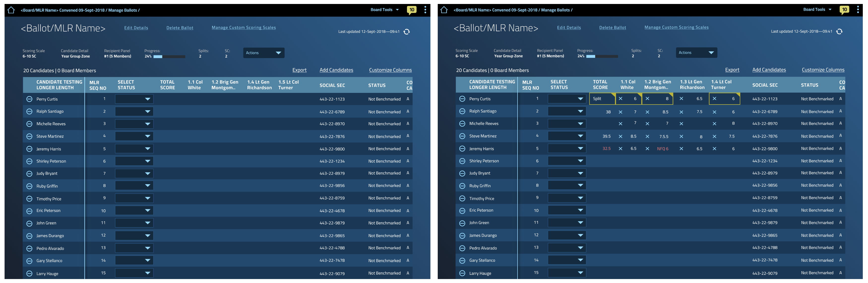Remove John Green in right screen

point(462,223)
